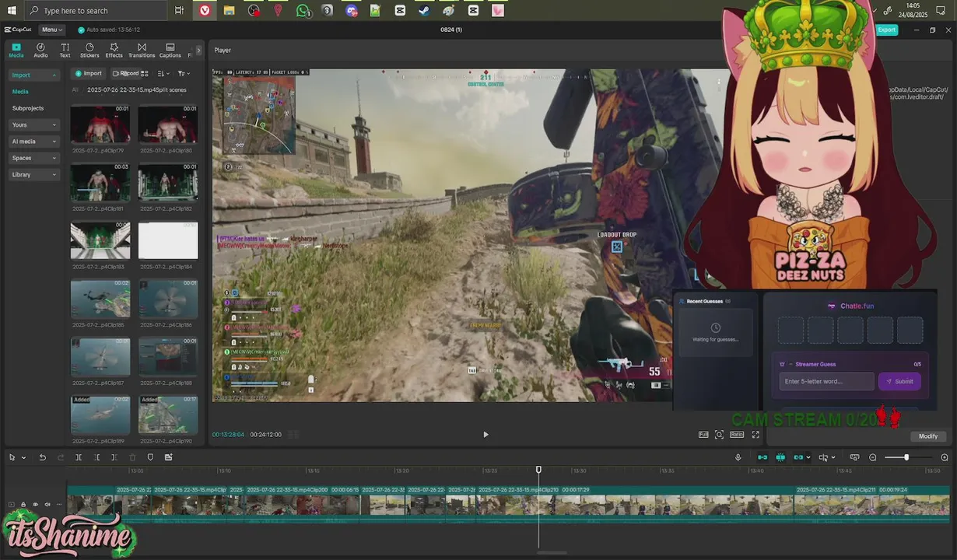This screenshot has height=560, width=957.
Task: Zoom out the timeline
Action: point(873,457)
